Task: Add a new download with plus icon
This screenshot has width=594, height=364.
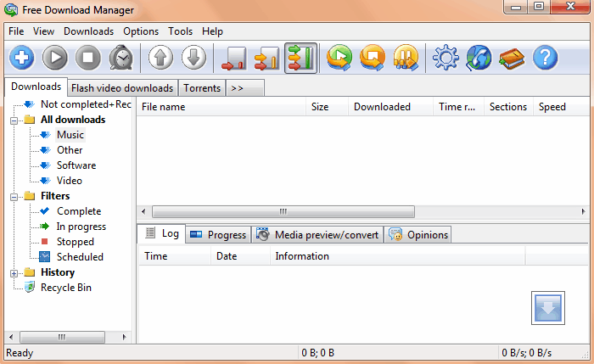Action: [21, 58]
